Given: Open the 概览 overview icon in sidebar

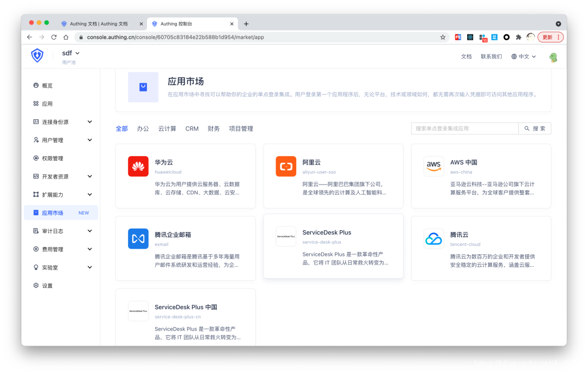Looking at the screenshot, I should (x=36, y=85).
